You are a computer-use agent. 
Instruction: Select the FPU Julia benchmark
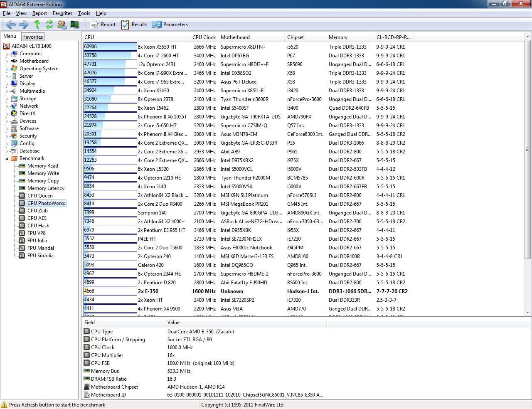click(x=37, y=241)
